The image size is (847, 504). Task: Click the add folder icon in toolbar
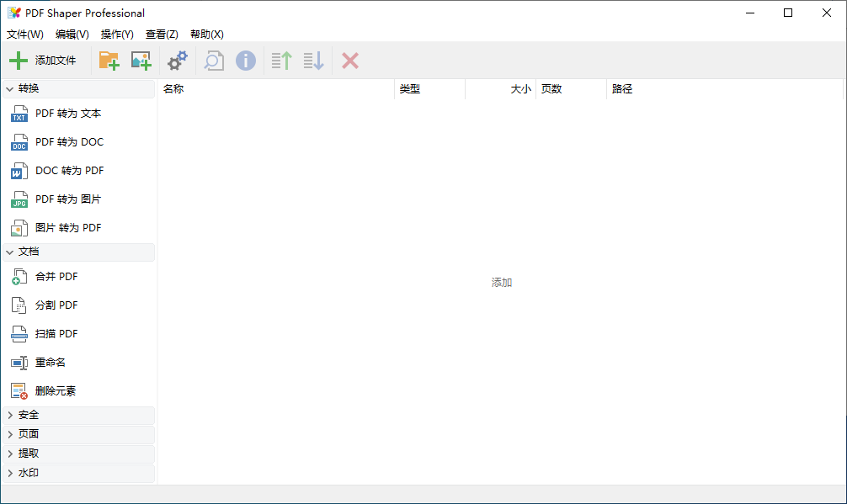[x=109, y=61]
